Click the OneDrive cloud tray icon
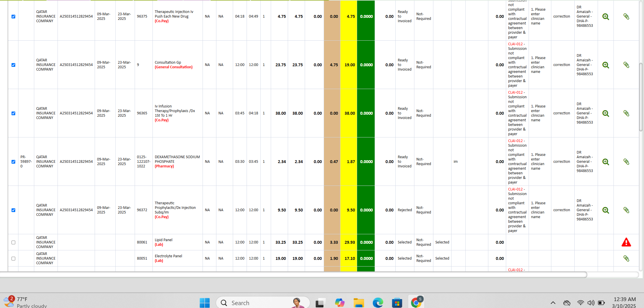The height and width of the screenshot is (308, 644). coord(567,303)
